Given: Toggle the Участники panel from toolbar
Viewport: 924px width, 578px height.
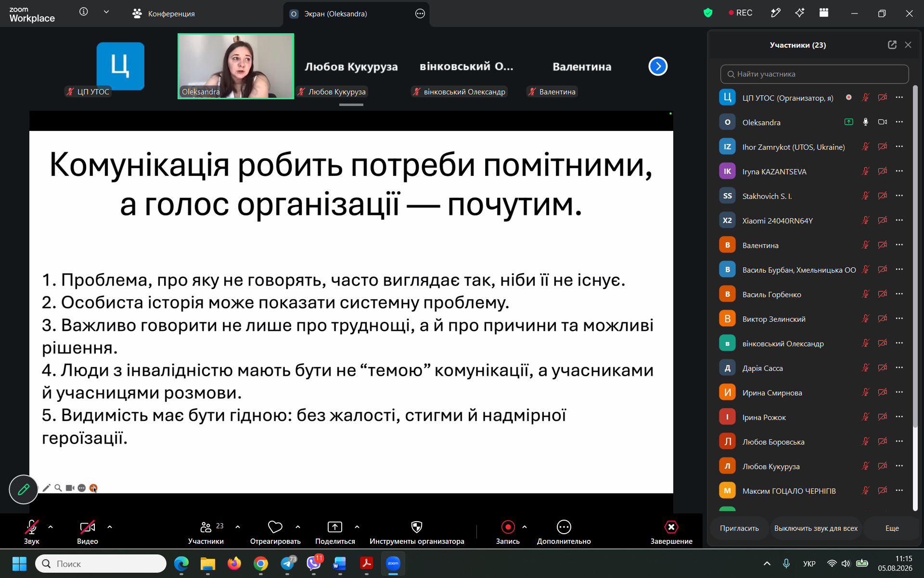Looking at the screenshot, I should (x=206, y=532).
